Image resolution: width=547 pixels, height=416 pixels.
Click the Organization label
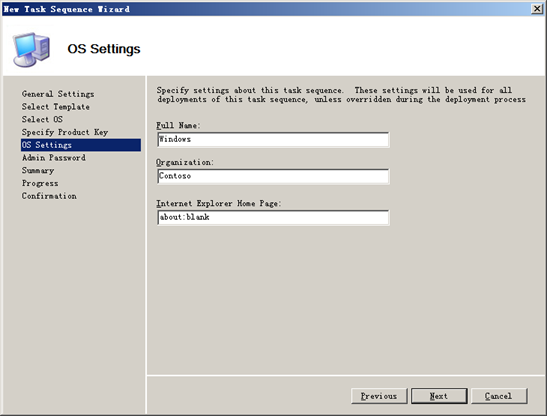tap(185, 163)
